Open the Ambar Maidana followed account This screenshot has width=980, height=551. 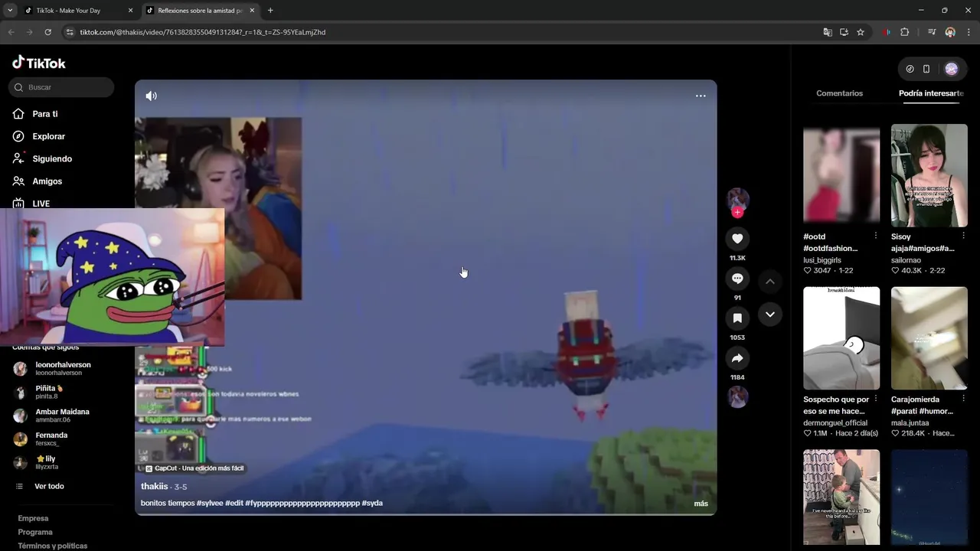point(61,416)
